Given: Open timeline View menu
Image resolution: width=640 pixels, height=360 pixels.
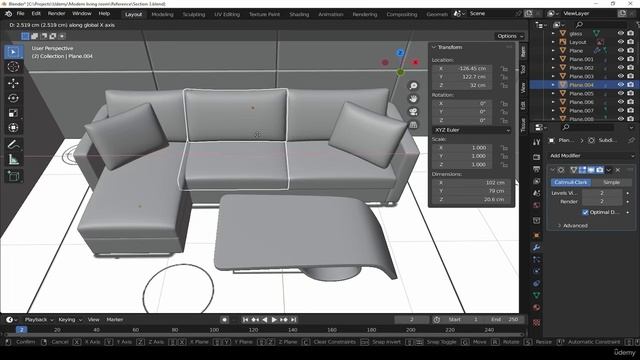Looking at the screenshot, I should [93, 320].
